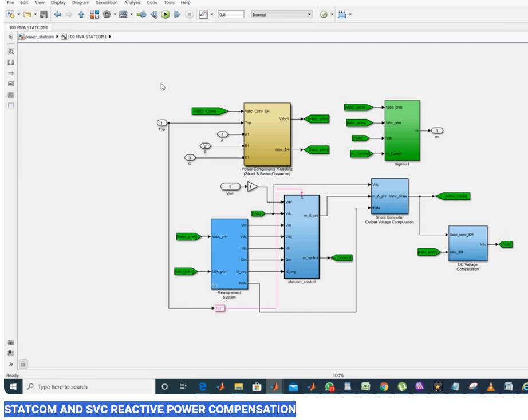This screenshot has height=420, width=528.
Task: Toggle sample time display palette icon
Action: click(11, 73)
